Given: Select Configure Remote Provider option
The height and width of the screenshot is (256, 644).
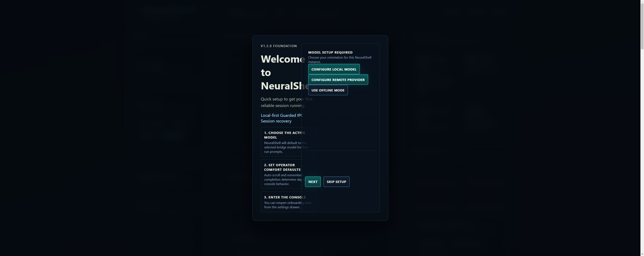Looking at the screenshot, I should click(338, 80).
